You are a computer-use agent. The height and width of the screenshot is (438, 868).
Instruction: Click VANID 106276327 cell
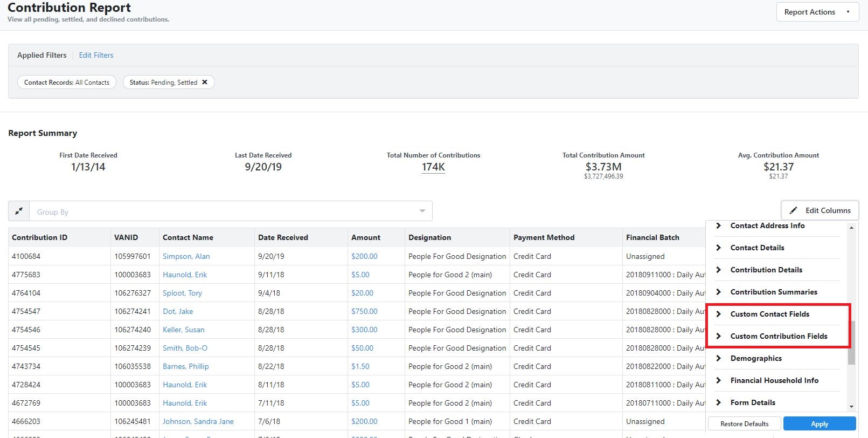point(135,293)
